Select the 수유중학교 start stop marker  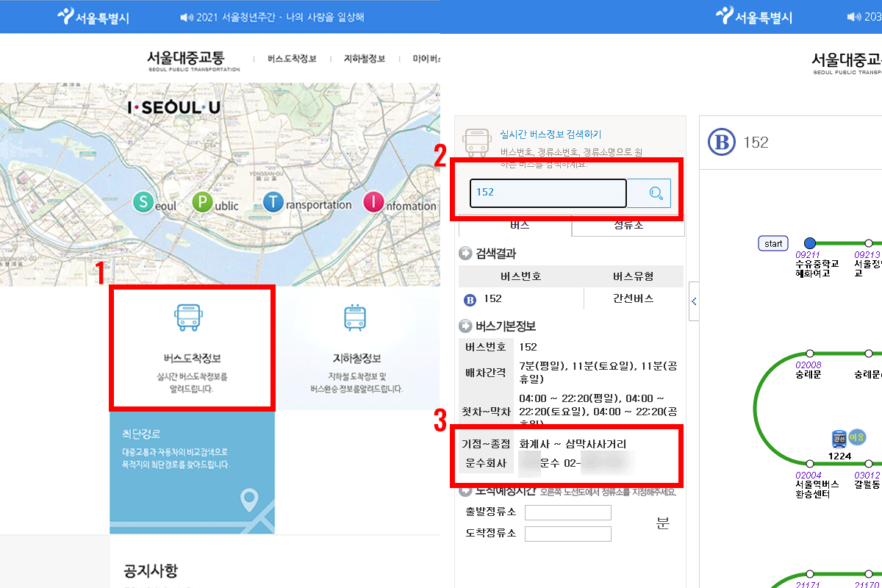(x=810, y=243)
